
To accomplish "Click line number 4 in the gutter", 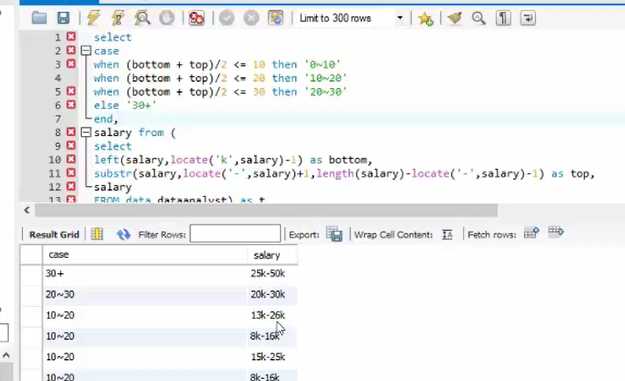I will click(58, 78).
